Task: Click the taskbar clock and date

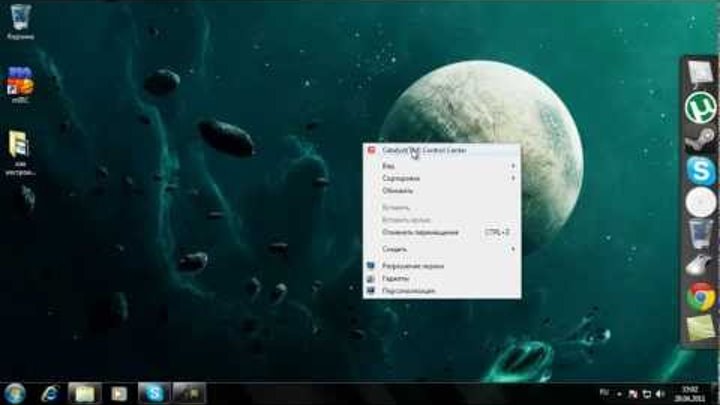Action: pyautogui.click(x=688, y=393)
